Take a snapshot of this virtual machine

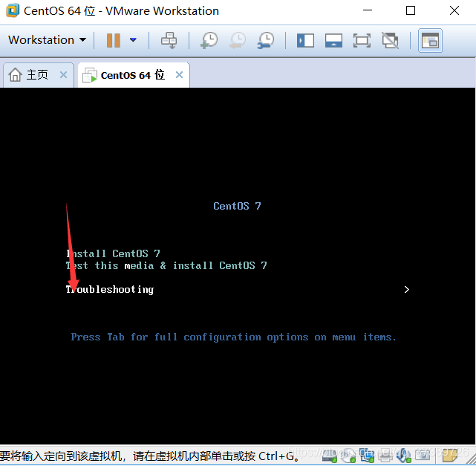click(209, 40)
